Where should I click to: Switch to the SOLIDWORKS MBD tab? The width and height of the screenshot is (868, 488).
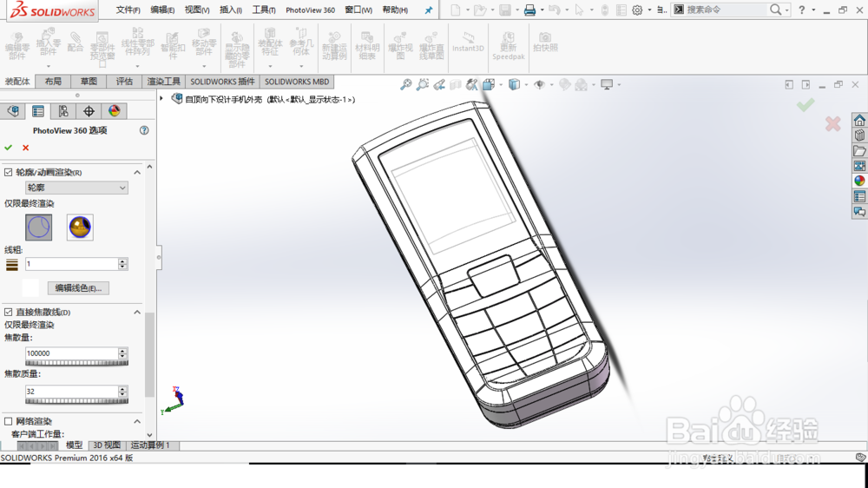click(x=297, y=82)
